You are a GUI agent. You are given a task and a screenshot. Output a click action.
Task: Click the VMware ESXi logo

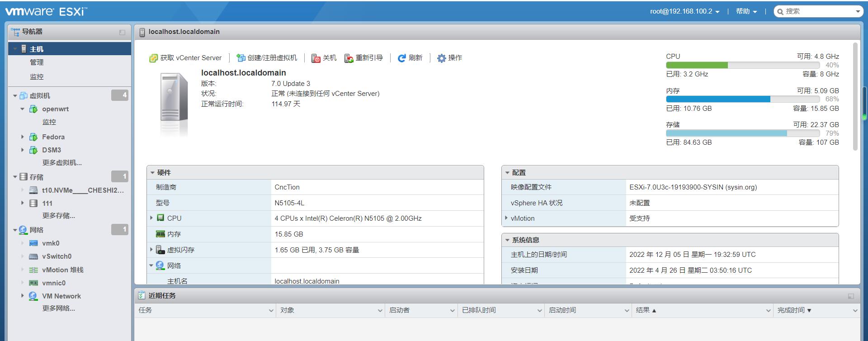[46, 11]
